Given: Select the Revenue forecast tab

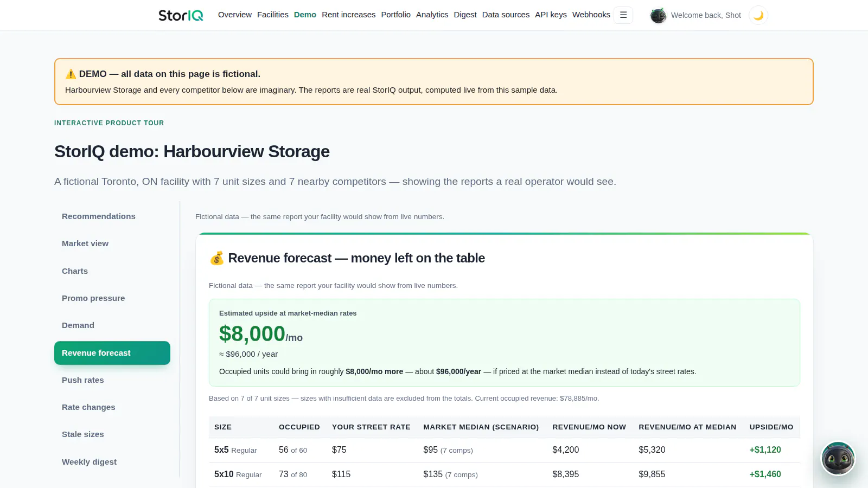Looking at the screenshot, I should click(112, 353).
